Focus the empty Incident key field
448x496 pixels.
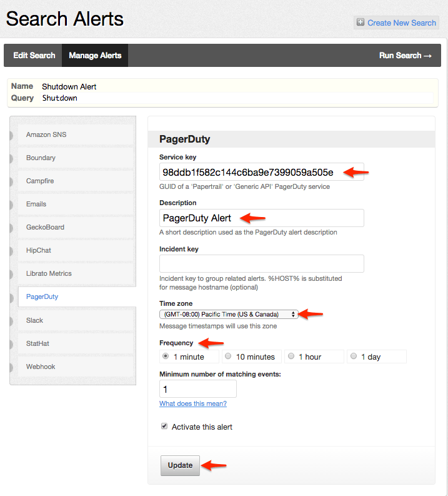(x=262, y=263)
